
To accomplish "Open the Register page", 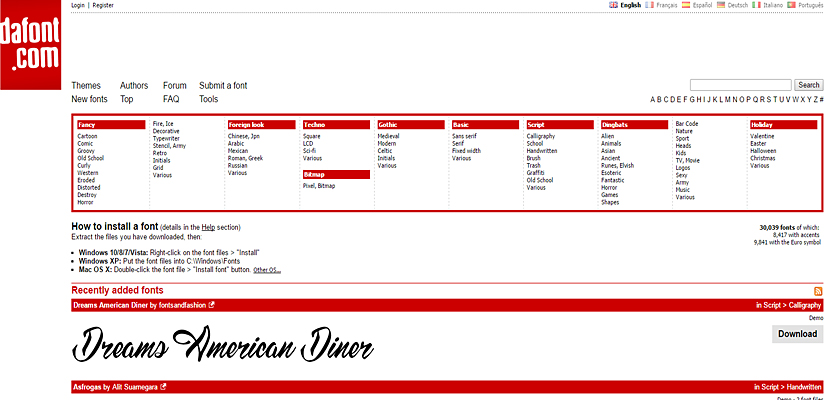I will click(103, 5).
